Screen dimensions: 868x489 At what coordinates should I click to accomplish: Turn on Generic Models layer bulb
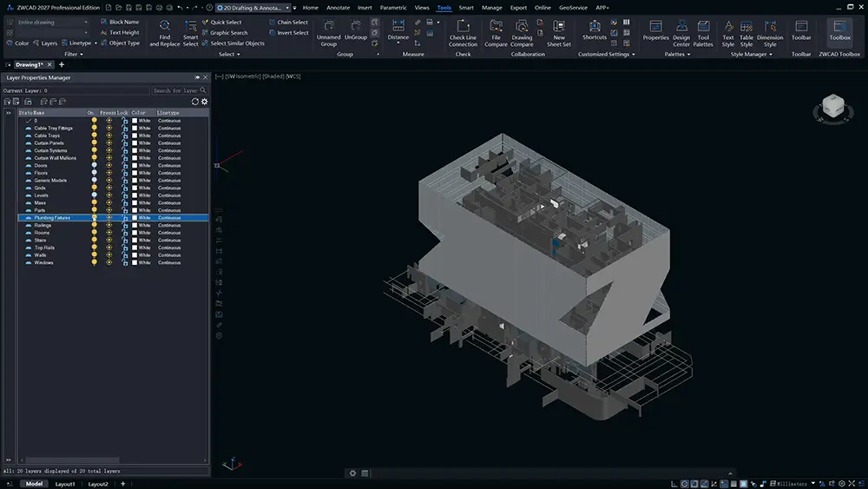[x=94, y=180]
